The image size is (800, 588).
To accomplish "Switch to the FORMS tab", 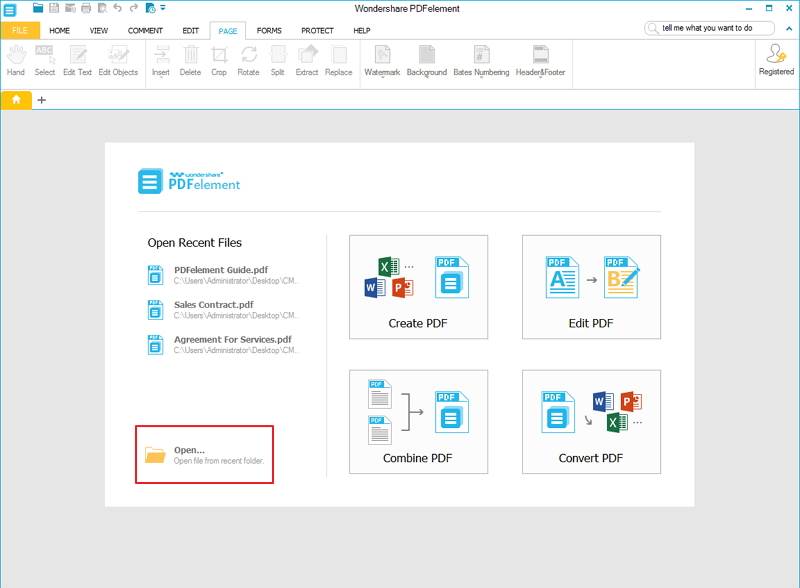I will point(268,31).
